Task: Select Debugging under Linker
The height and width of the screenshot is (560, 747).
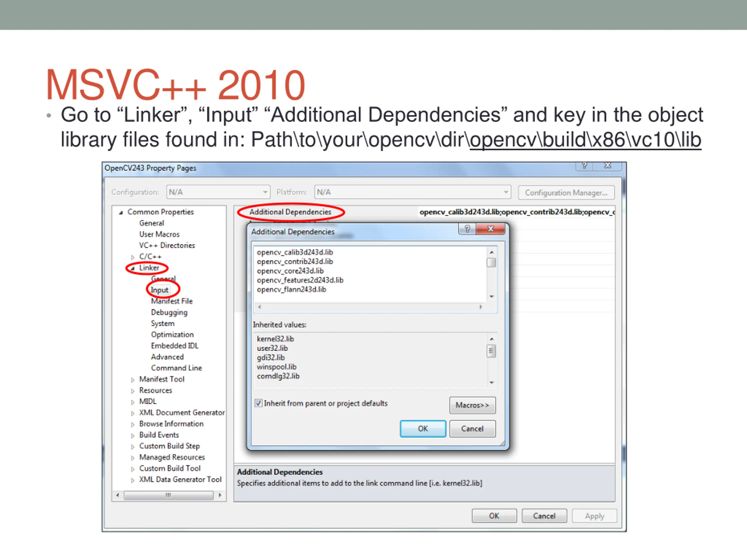Action: click(x=169, y=312)
